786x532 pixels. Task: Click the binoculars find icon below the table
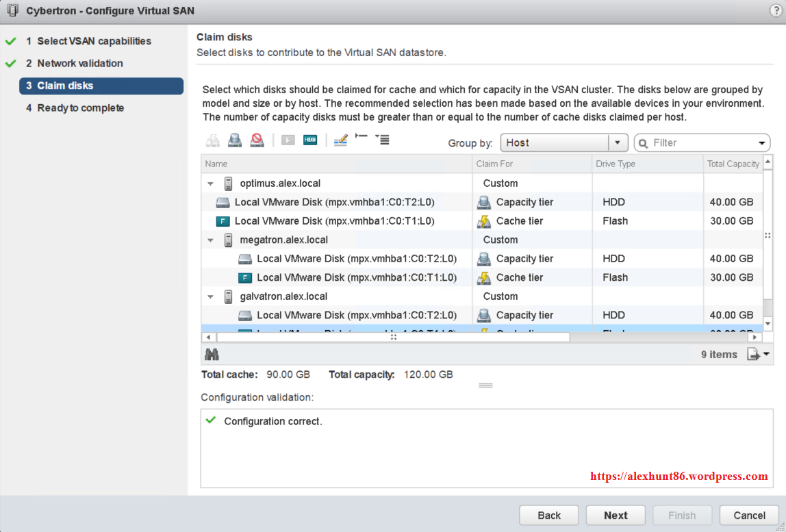pos(212,354)
